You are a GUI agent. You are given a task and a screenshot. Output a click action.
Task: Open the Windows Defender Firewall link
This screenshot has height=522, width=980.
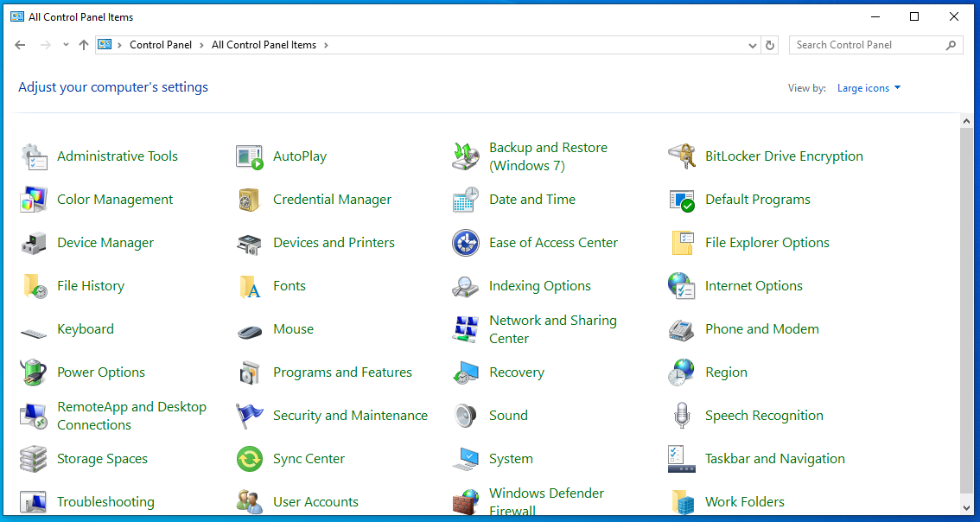click(547, 502)
